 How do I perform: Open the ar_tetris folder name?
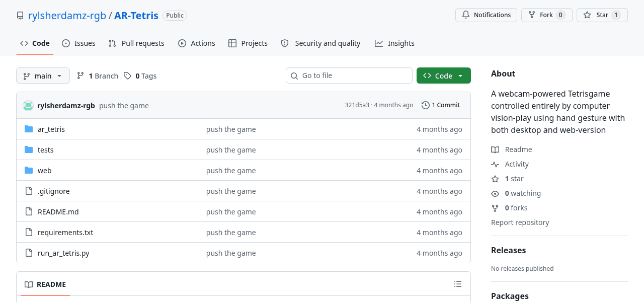coord(51,129)
